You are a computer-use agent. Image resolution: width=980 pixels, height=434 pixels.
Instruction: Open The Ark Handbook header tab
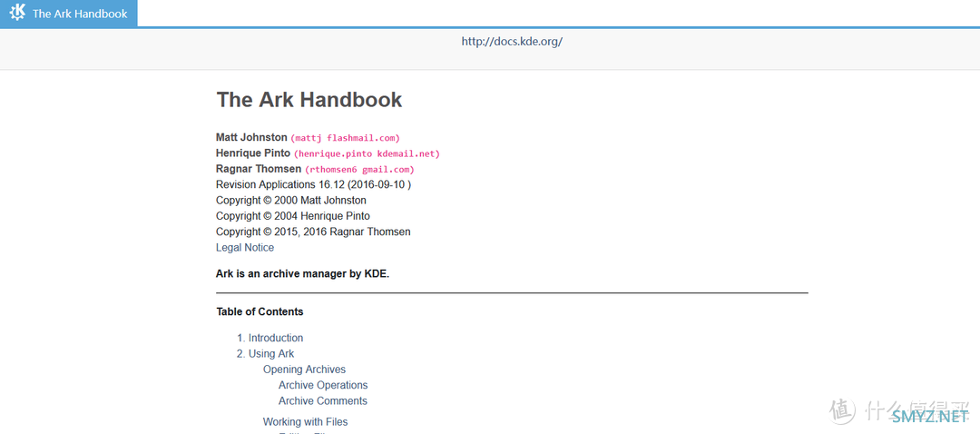[x=69, y=13]
